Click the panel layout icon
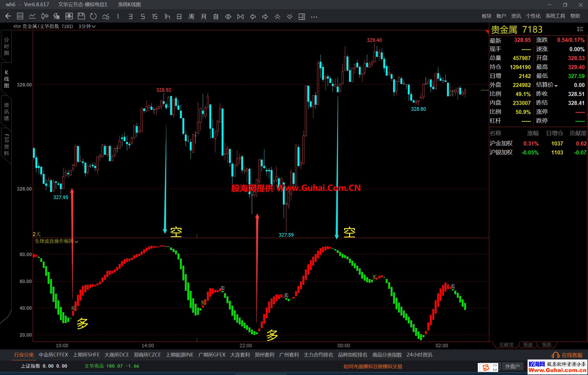The height and width of the screenshot is (375, 588). 302,17
